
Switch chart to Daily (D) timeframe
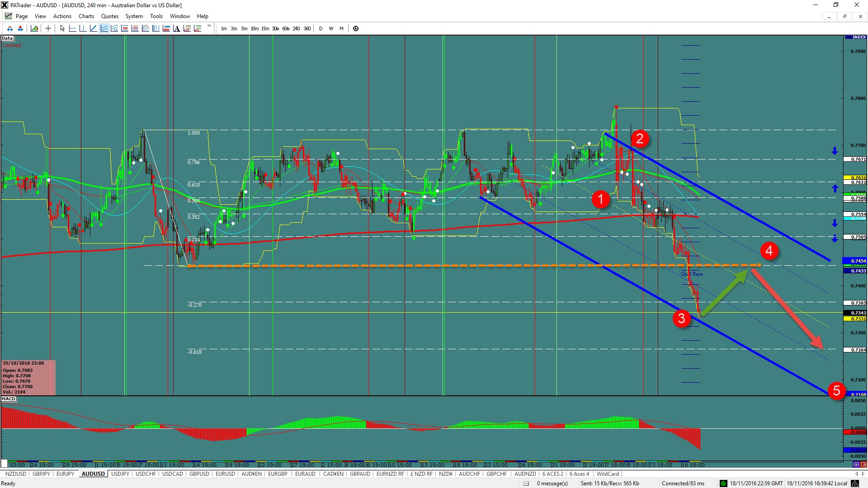point(321,28)
